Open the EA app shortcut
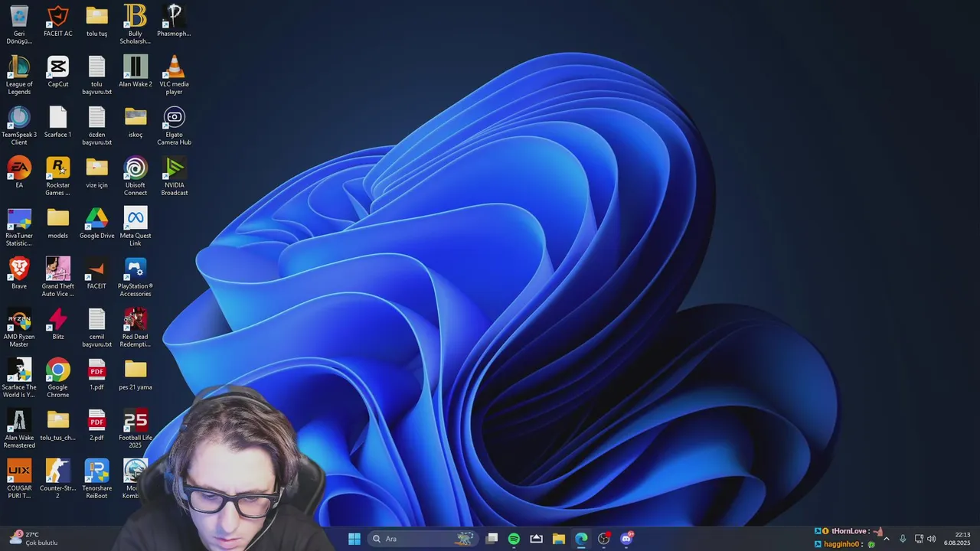 (19, 173)
